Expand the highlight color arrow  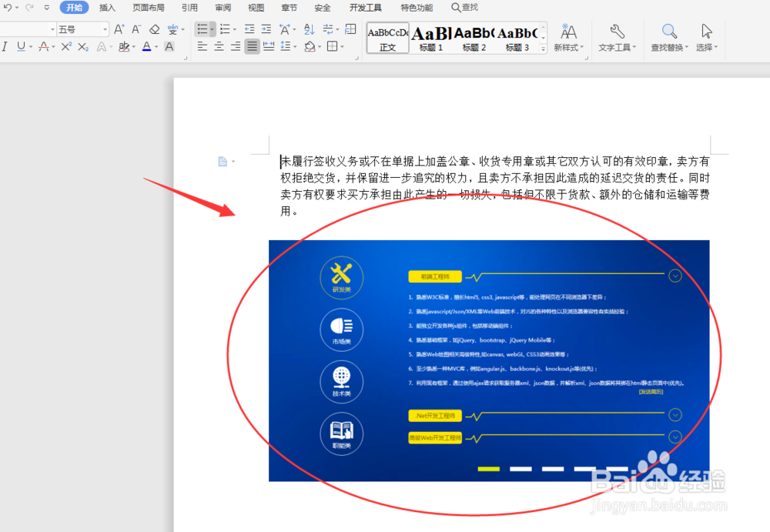pos(133,47)
